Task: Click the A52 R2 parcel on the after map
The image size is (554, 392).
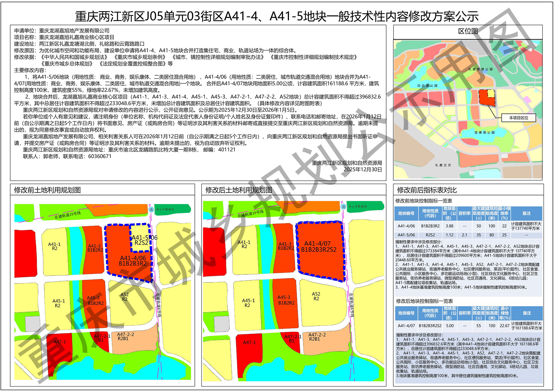Action: 316,296
